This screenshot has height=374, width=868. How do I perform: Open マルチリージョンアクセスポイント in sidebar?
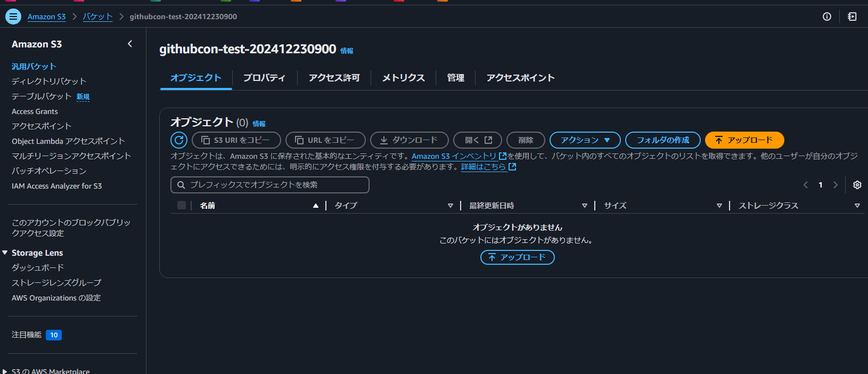[x=71, y=156]
